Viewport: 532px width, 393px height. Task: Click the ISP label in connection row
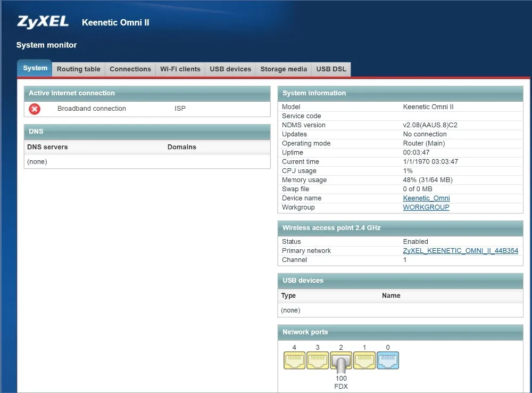pyautogui.click(x=180, y=109)
